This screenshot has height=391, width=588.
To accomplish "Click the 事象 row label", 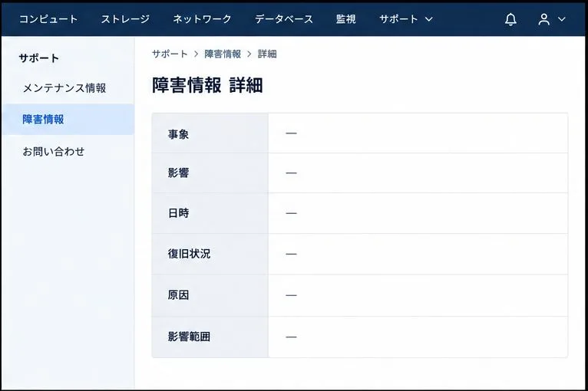I will (x=178, y=134).
